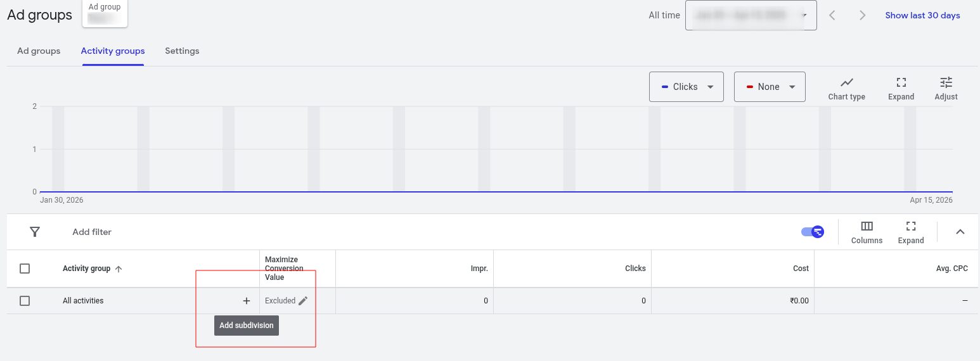
Task: Click Show last 30 days link
Action: pos(922,15)
